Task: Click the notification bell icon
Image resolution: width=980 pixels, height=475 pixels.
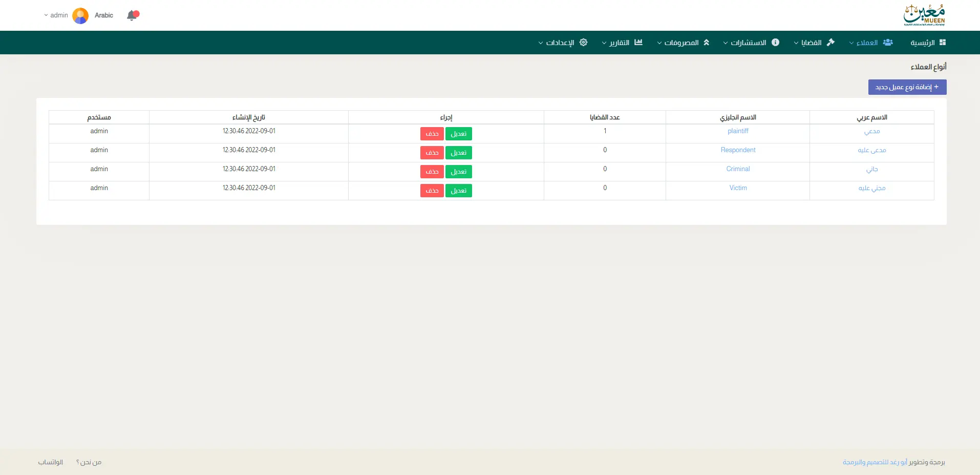Action: [133, 15]
